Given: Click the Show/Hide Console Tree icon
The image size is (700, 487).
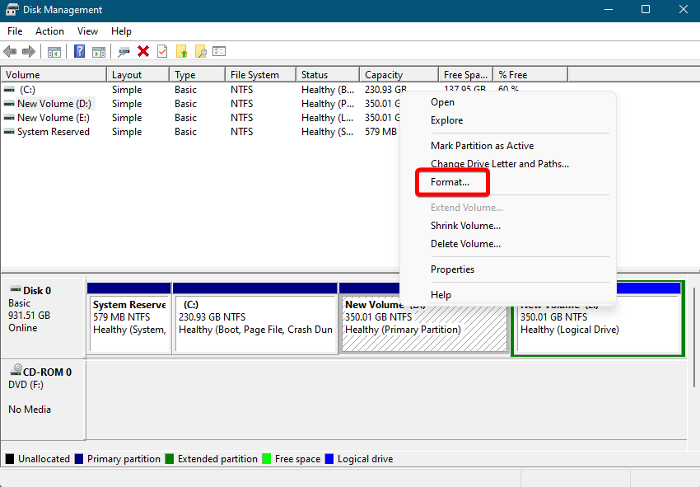Looking at the screenshot, I should click(54, 51).
